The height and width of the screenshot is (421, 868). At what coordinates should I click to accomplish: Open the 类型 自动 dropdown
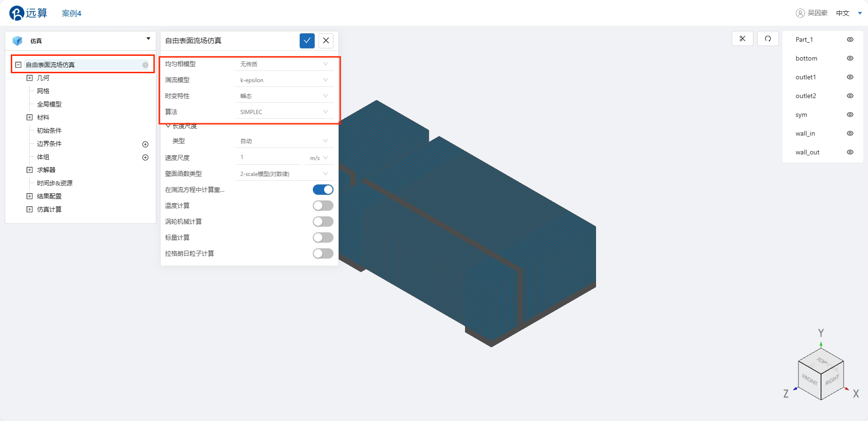click(x=284, y=141)
